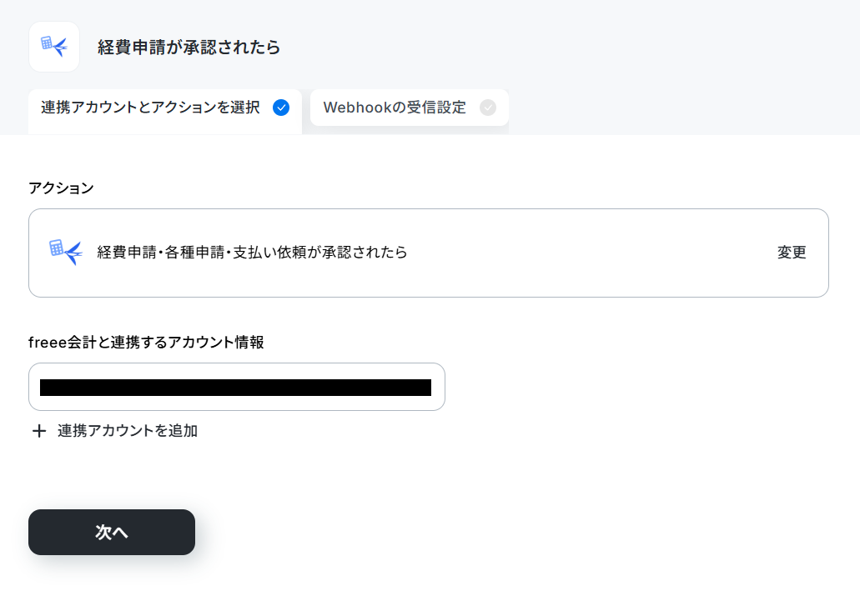This screenshot has height=616, width=860.
Task: Click the 連携アカウントを追加 link
Action: point(128,431)
